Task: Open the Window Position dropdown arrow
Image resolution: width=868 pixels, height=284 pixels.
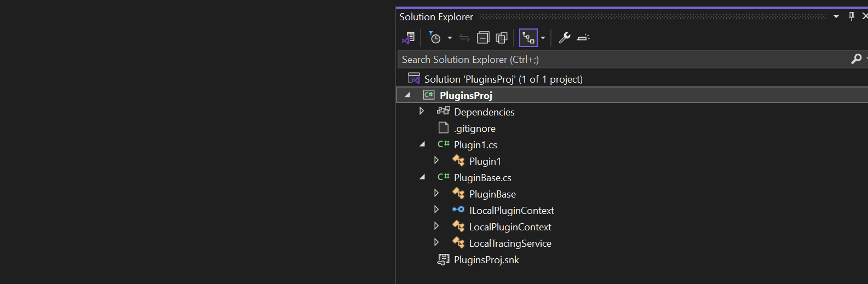Action: (836, 16)
